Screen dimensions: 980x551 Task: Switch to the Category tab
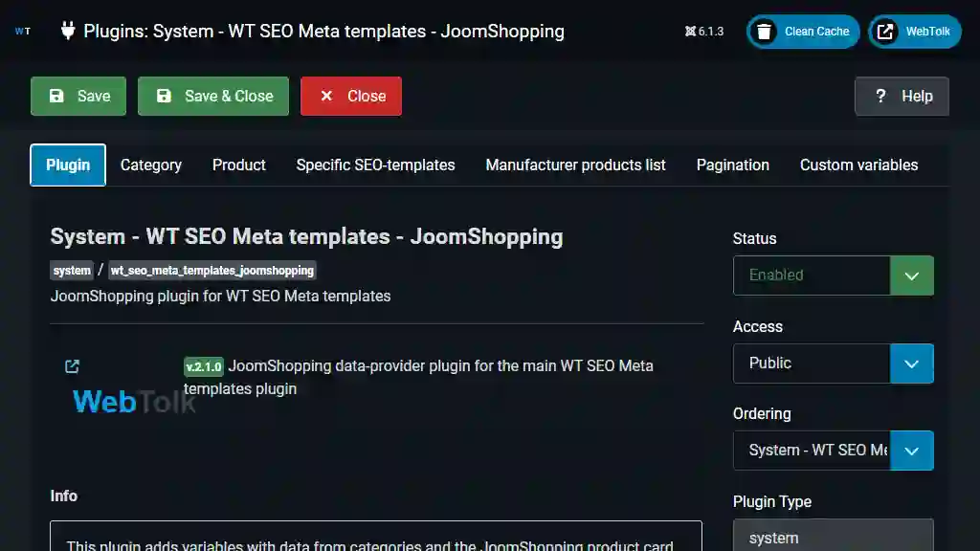point(151,165)
